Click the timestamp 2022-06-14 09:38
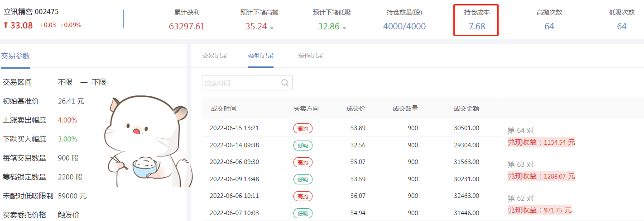 tap(234, 146)
